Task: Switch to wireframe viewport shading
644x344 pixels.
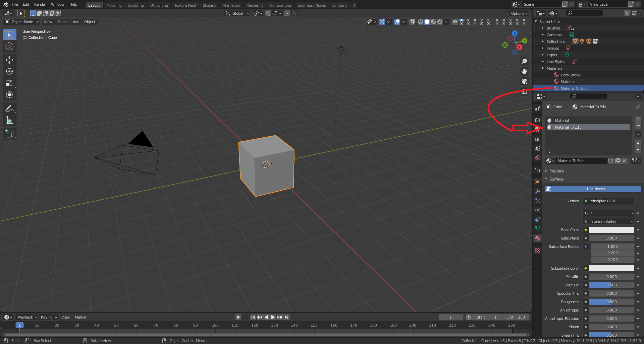Action: (420, 22)
